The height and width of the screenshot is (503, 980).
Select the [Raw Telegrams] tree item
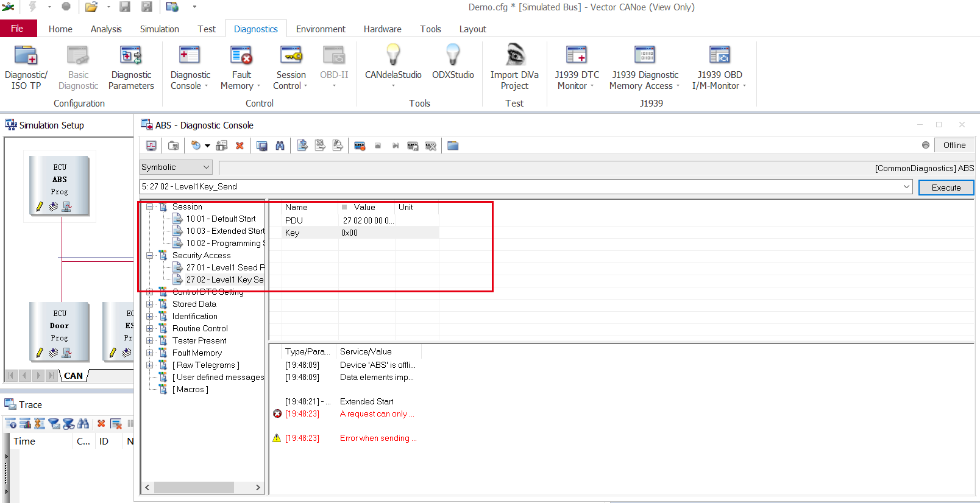point(206,365)
